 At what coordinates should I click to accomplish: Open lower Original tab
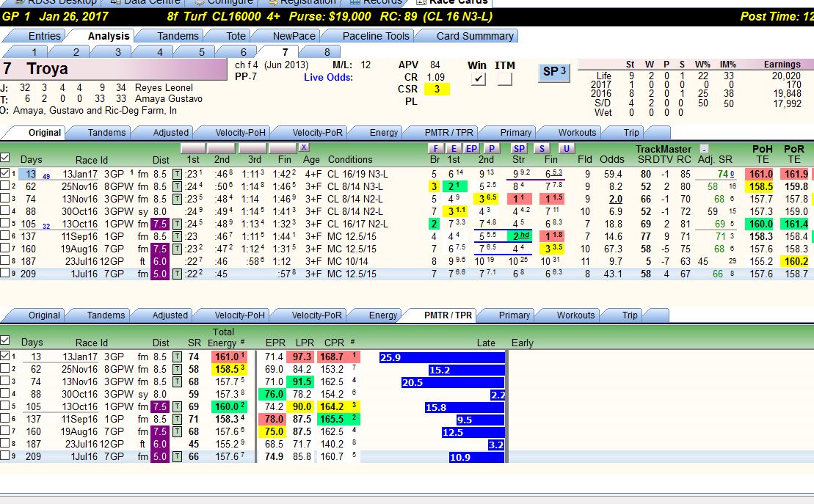(44, 315)
